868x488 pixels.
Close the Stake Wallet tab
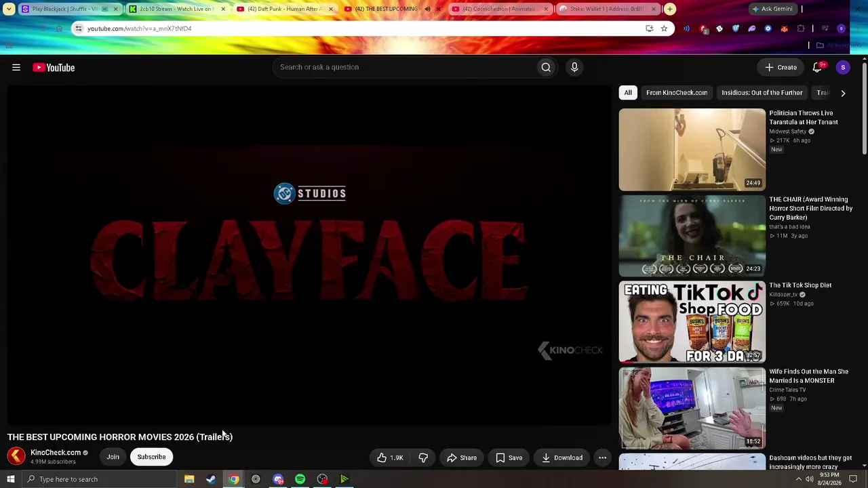point(653,9)
